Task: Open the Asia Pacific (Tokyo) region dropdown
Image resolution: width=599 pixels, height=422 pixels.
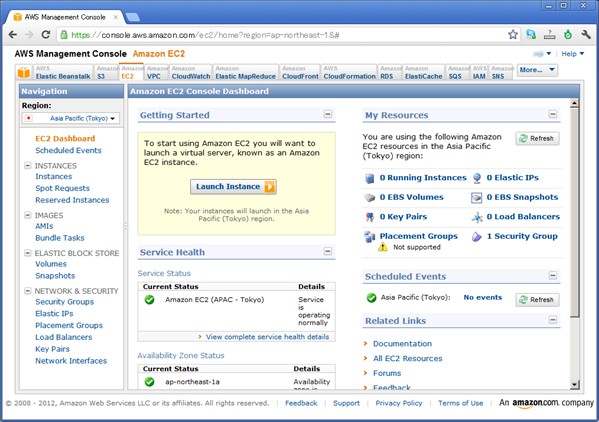Action: click(x=71, y=118)
